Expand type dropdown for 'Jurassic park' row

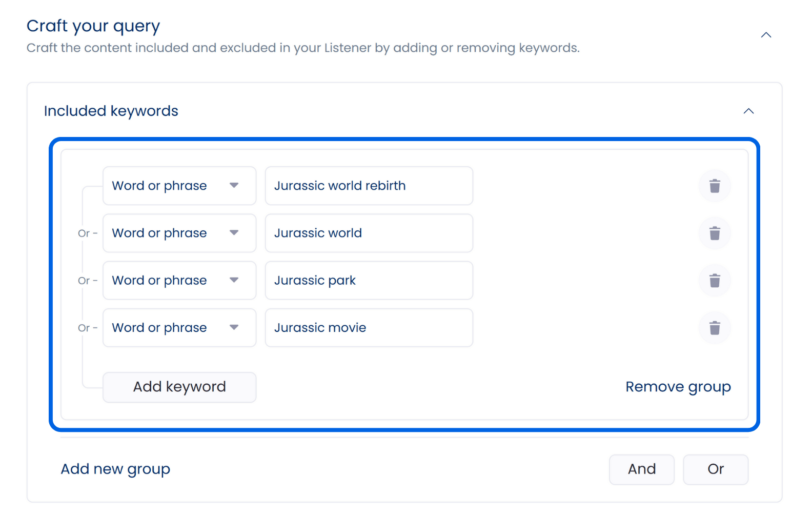point(179,281)
